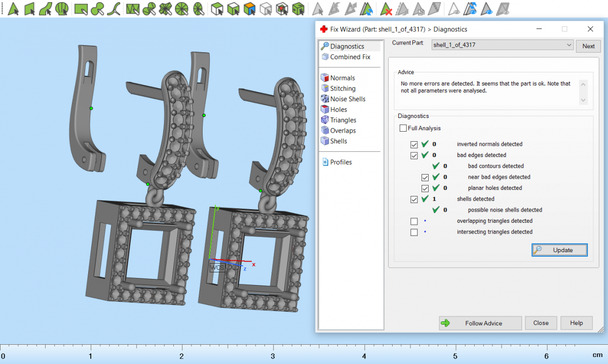Open the Overlaps fix page
The height and width of the screenshot is (364, 608).
[343, 131]
